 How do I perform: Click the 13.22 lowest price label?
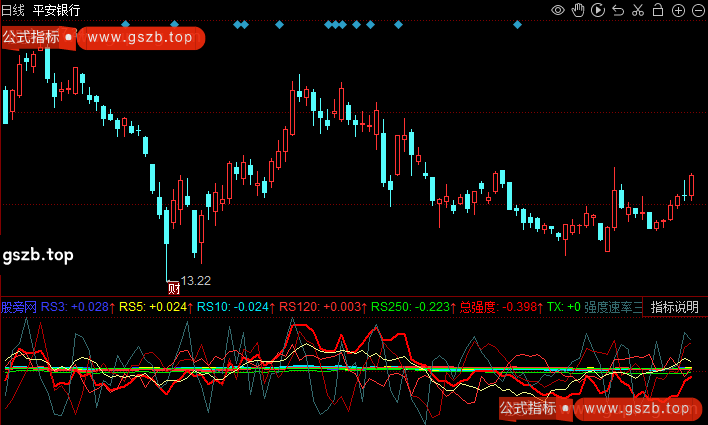coord(196,280)
